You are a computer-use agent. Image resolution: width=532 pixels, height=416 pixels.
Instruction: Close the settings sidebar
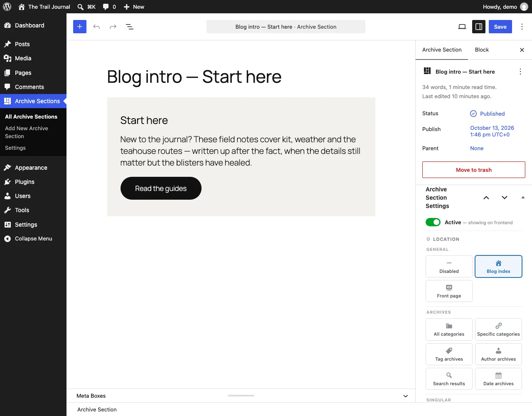click(522, 50)
